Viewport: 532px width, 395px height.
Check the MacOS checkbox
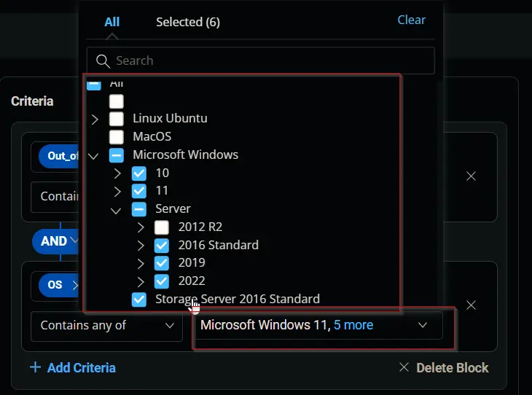point(117,137)
